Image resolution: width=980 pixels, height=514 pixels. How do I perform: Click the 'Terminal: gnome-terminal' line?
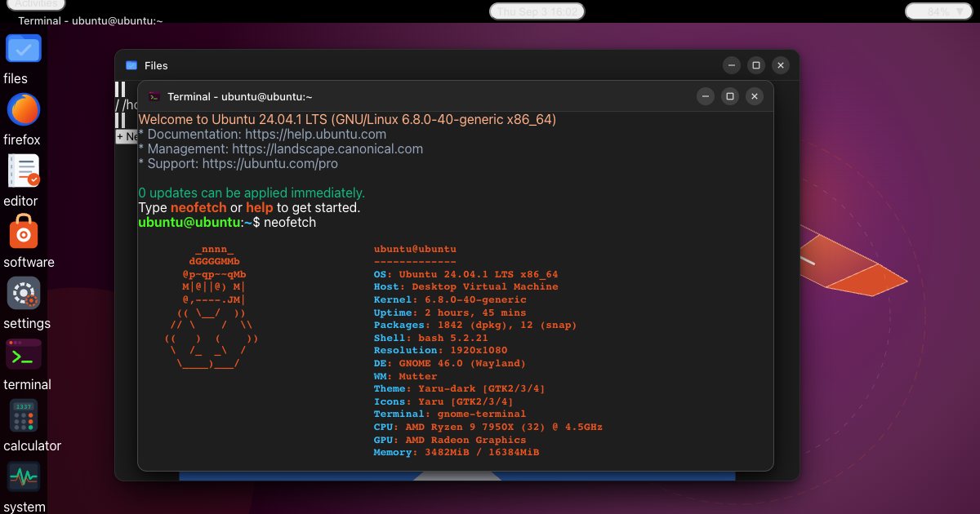(x=450, y=414)
